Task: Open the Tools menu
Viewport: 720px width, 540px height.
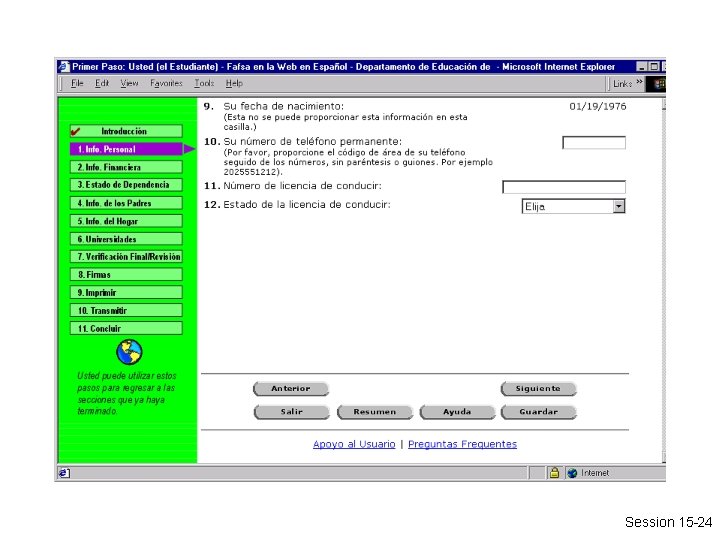Action: 204,84
